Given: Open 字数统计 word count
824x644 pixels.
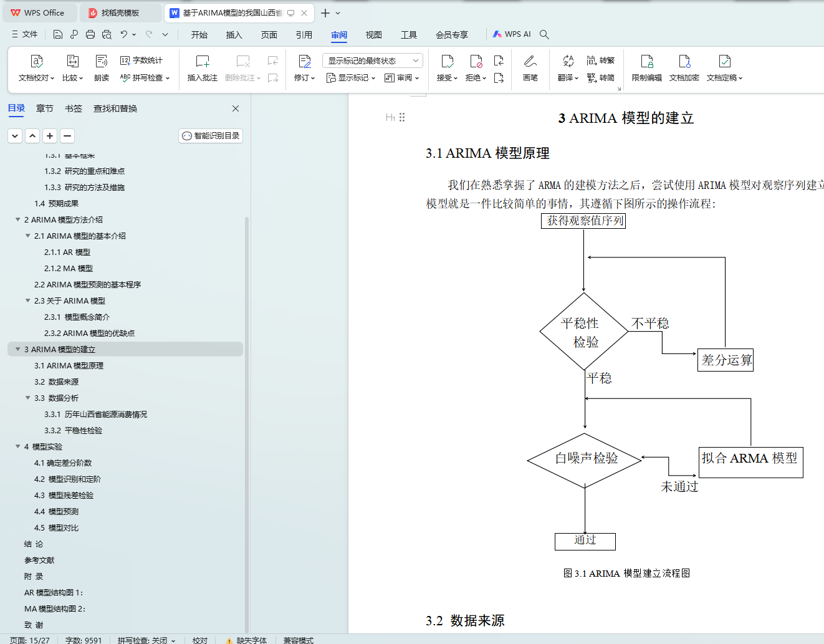Looking at the screenshot, I should point(141,60).
